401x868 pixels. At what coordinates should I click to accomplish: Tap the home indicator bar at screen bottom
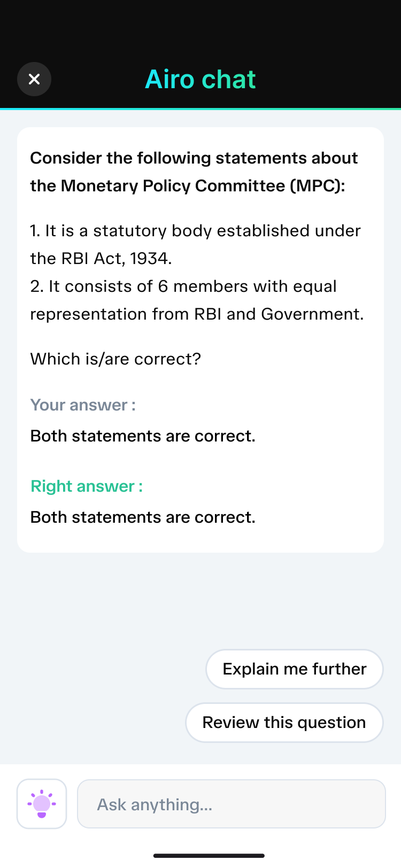[209, 855]
